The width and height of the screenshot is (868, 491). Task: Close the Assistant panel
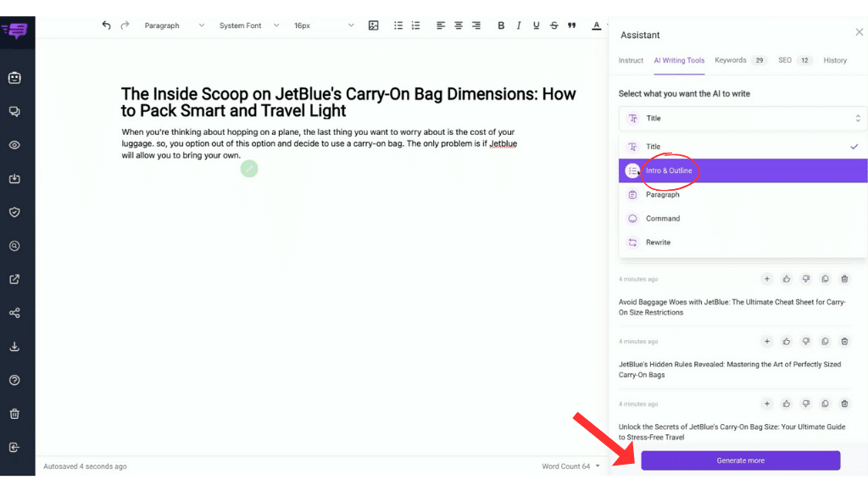860,32
